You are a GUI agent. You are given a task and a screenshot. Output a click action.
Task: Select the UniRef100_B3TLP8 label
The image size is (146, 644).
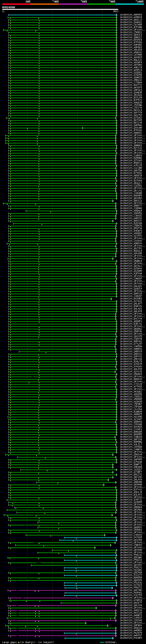pyautogui.click(x=131, y=98)
